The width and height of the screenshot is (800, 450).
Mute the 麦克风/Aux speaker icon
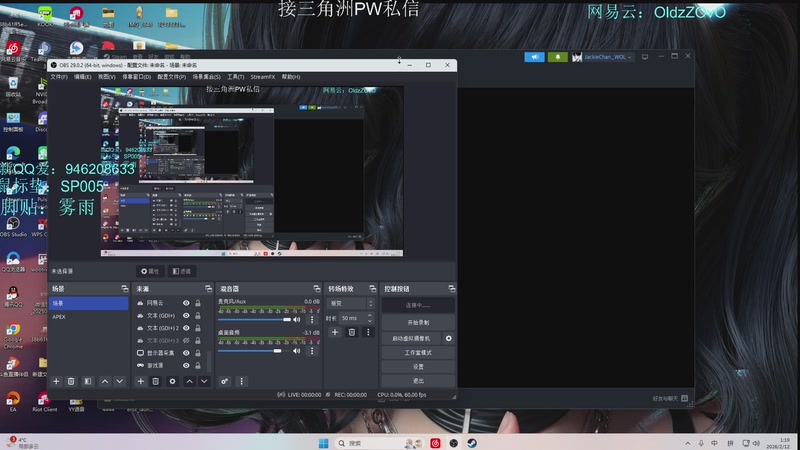(x=296, y=319)
